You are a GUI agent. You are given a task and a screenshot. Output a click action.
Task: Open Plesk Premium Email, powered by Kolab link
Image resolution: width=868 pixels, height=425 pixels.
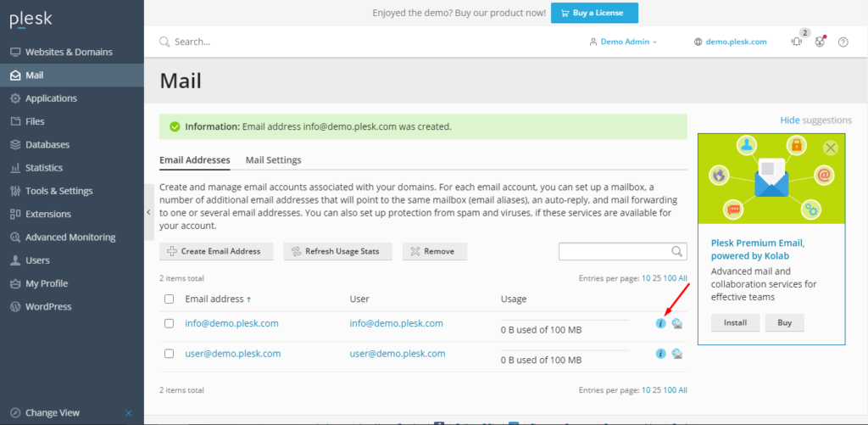click(x=758, y=249)
